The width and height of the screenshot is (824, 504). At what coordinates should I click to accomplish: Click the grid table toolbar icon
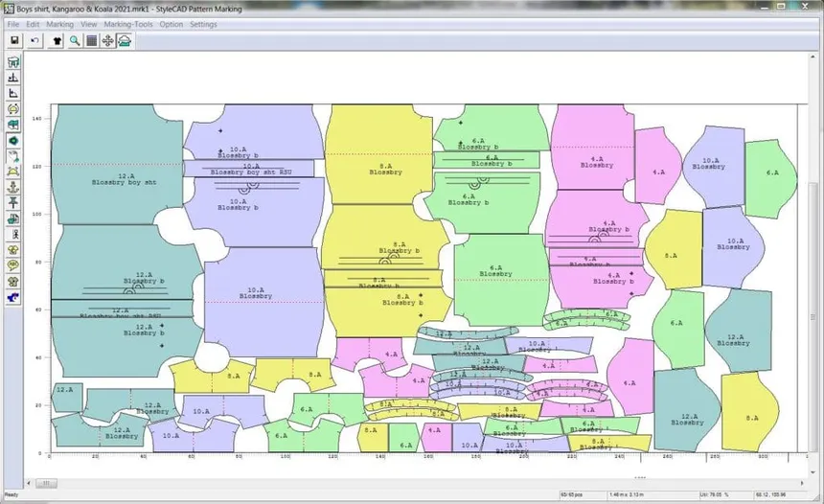pos(91,41)
